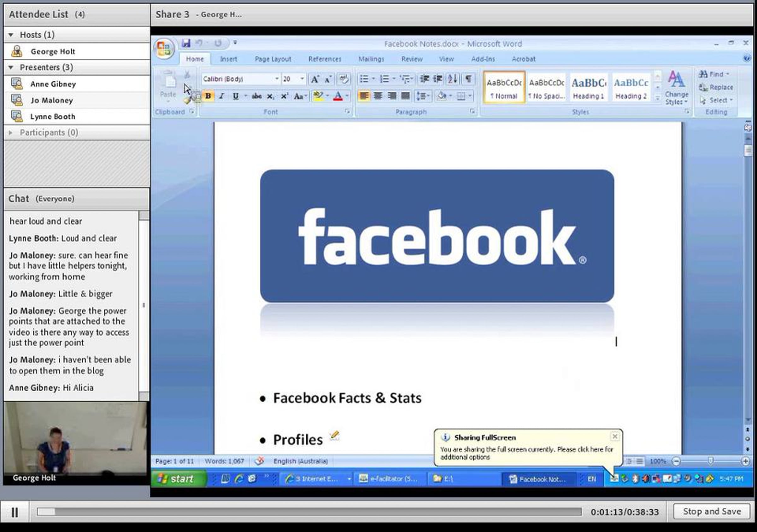Image resolution: width=757 pixels, height=532 pixels.
Task: Collapse the Hosts group
Action: pyautogui.click(x=11, y=35)
